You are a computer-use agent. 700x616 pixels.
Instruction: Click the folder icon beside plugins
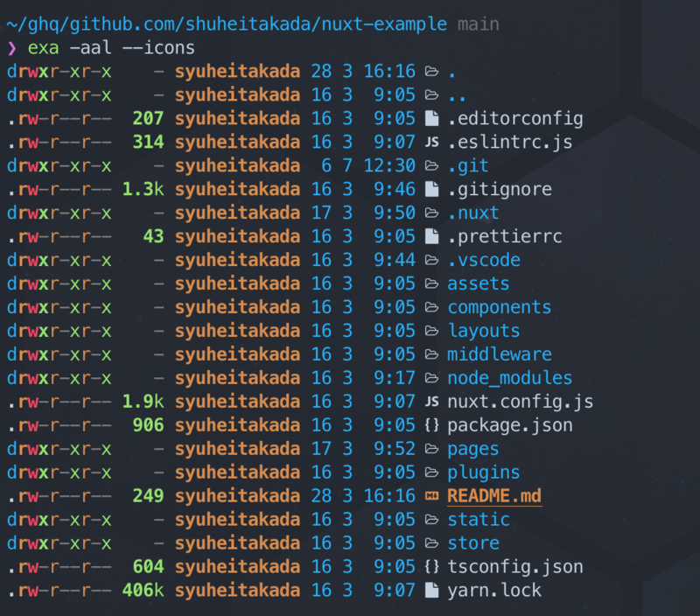coord(431,472)
